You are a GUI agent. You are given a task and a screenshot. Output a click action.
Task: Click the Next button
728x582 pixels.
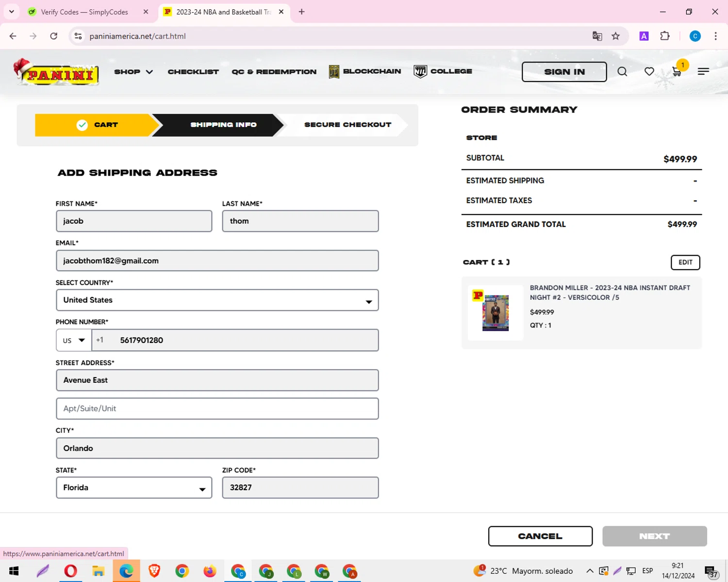click(x=654, y=536)
